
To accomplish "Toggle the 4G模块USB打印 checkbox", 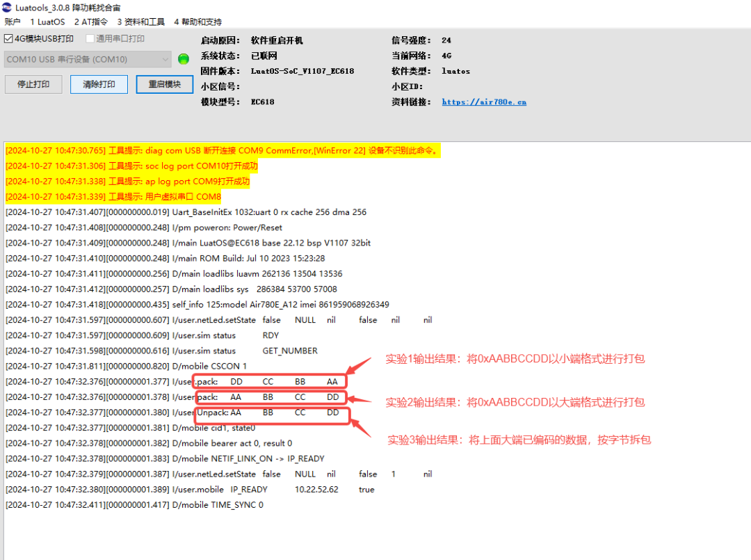I will point(8,39).
